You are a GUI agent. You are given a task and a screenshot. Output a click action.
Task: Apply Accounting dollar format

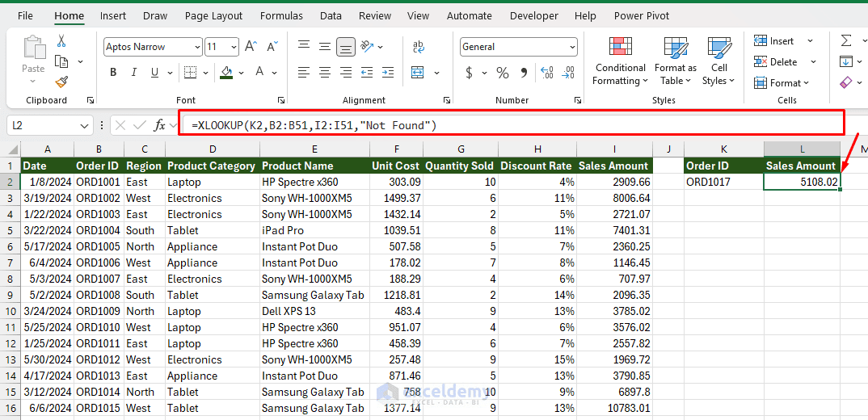469,73
